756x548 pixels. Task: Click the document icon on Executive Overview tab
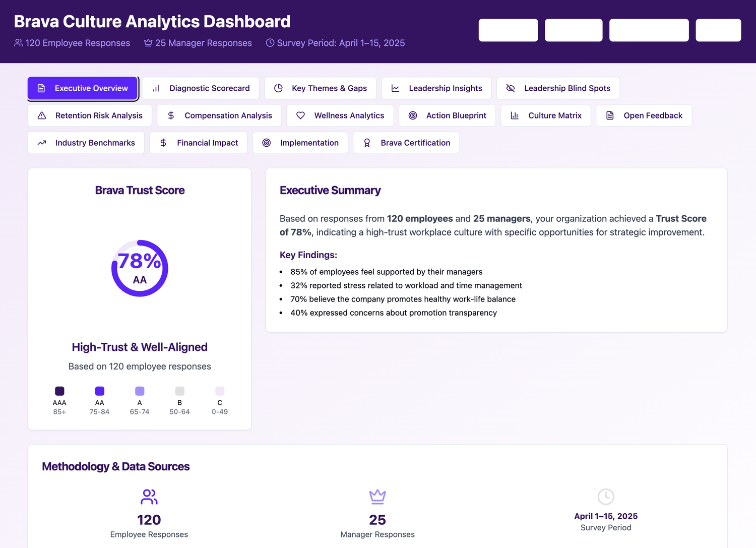click(x=41, y=88)
